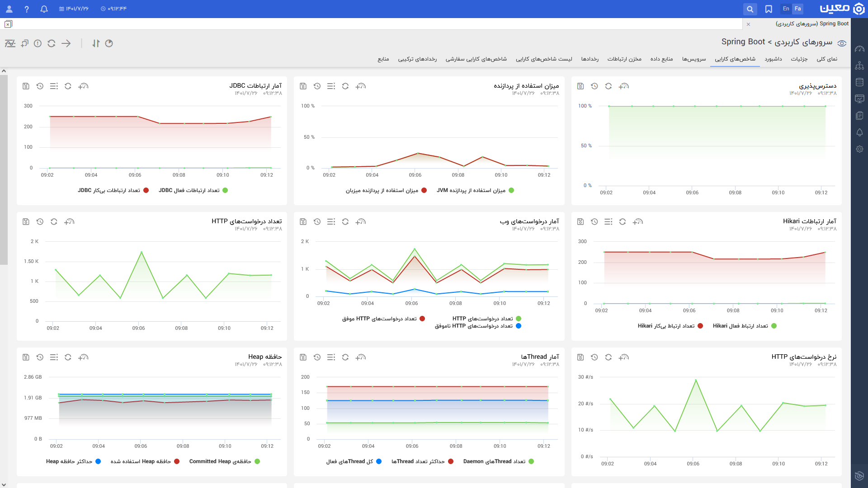Save the availability (دسترس‌پذیری) chart
The height and width of the screenshot is (488, 868).
[x=580, y=86]
